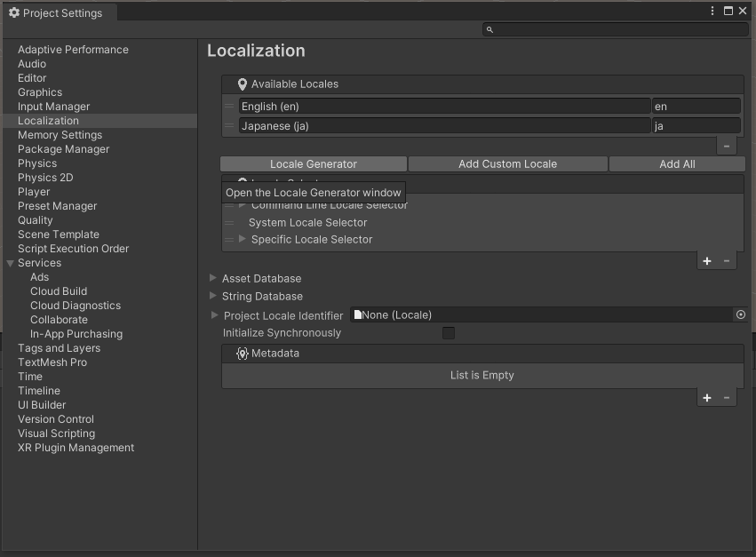Open Visual Scripting settings

click(56, 434)
